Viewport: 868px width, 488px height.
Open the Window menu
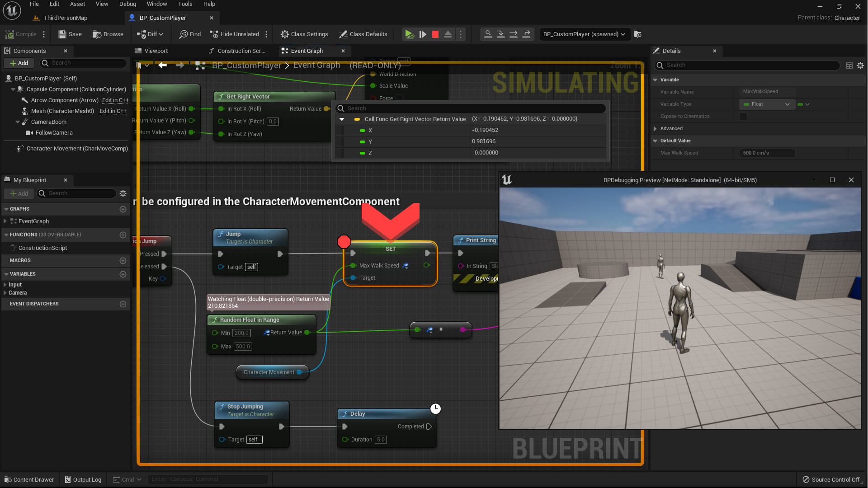pyautogui.click(x=156, y=4)
